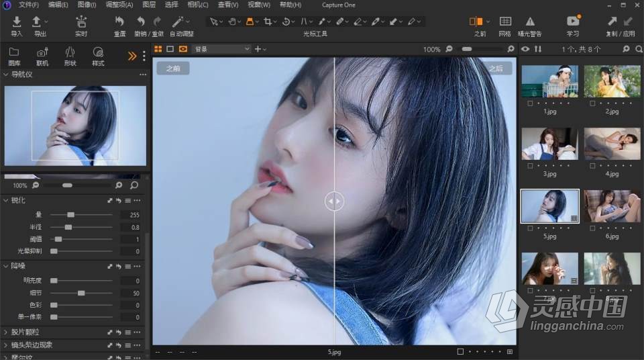Open the 图层 menu
644x360 pixels.
point(149,5)
